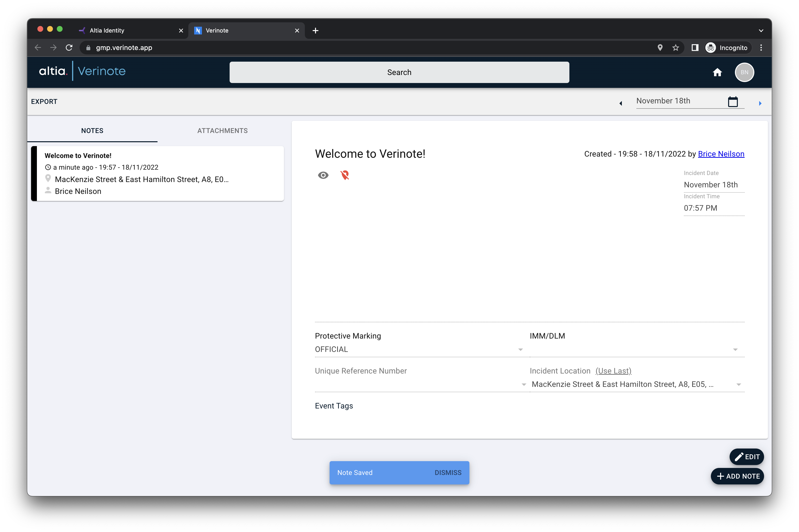Dismiss the Note Saved notification
The width and height of the screenshot is (799, 532).
coord(448,472)
